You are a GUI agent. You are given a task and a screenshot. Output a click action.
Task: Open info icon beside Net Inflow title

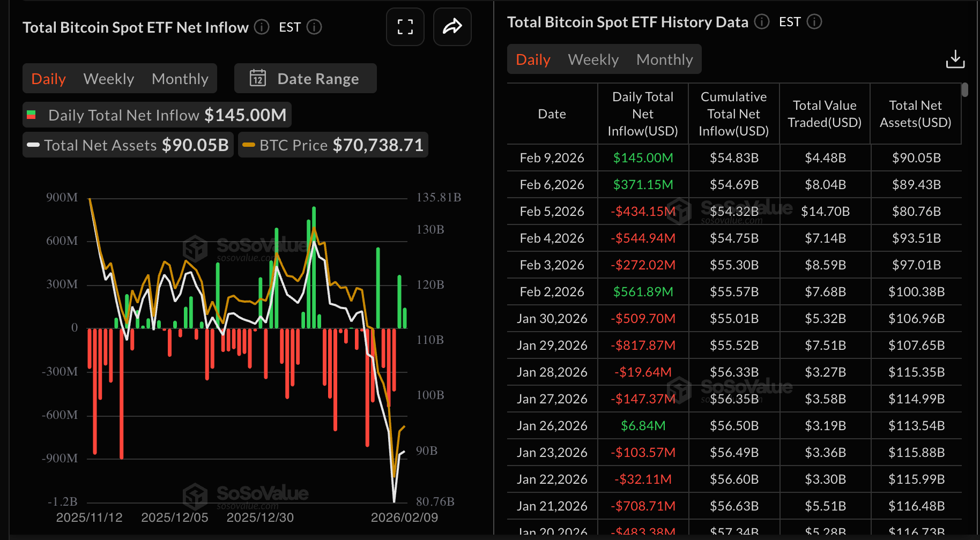262,27
